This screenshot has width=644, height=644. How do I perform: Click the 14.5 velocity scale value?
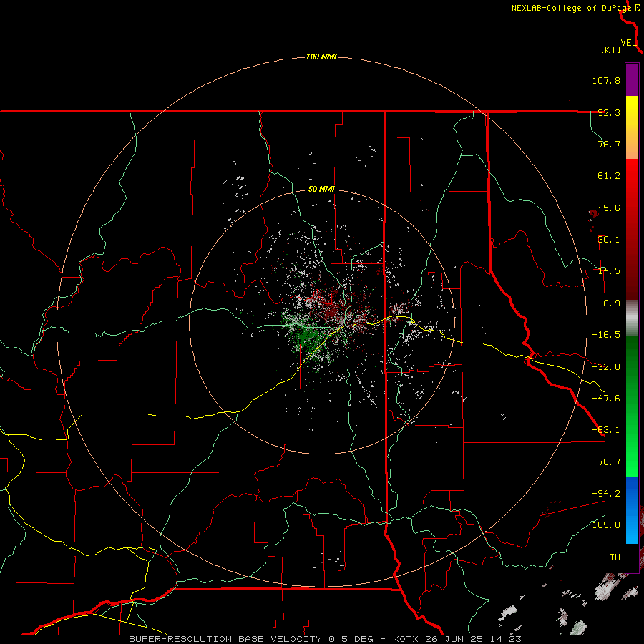click(609, 271)
